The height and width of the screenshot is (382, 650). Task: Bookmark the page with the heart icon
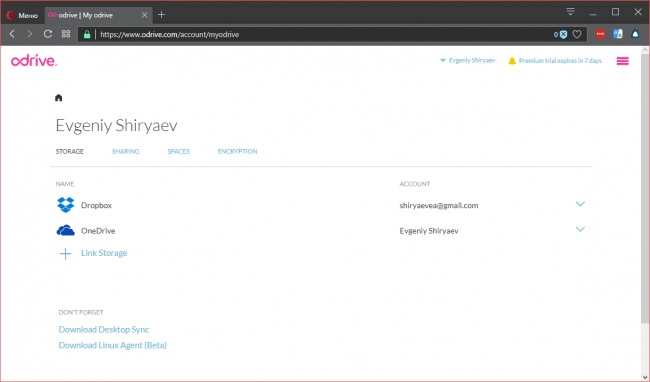point(577,34)
